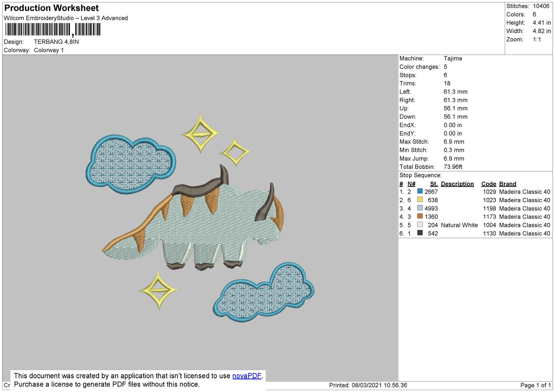Click the orange 1173 thread color swatch
Screen dimensions: 555x392
(x=420, y=216)
